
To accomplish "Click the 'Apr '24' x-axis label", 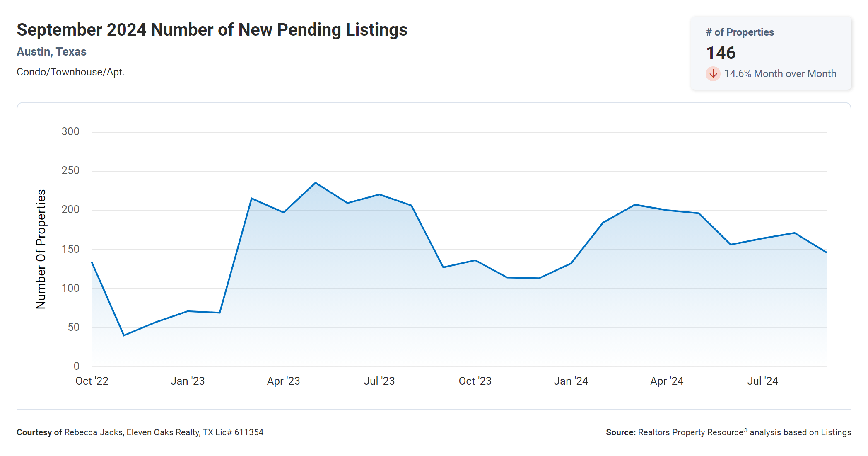I will [x=666, y=381].
